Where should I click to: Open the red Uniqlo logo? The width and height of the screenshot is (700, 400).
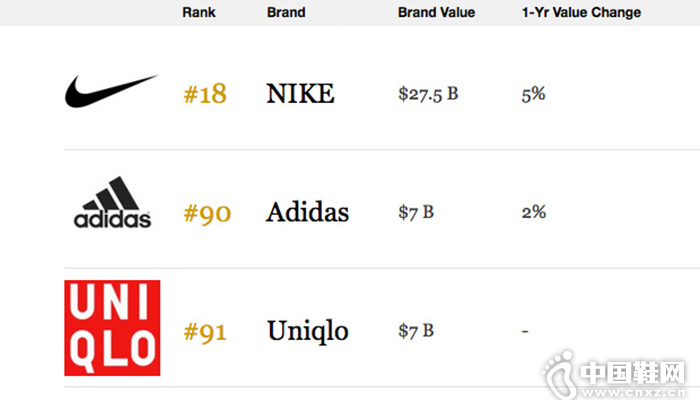pyautogui.click(x=112, y=328)
